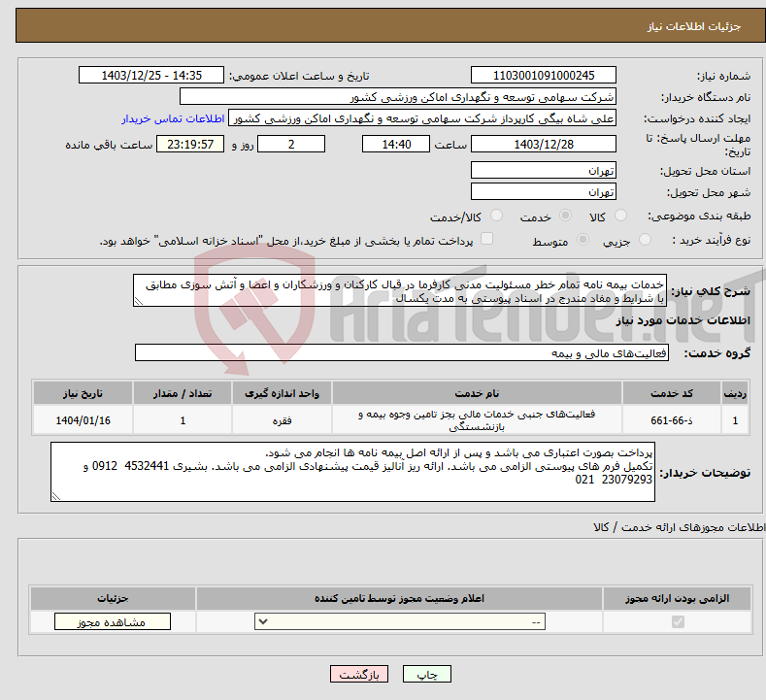
Task: Click the اطلاعات خدمات مورد نیاز heading
Action: tap(683, 320)
